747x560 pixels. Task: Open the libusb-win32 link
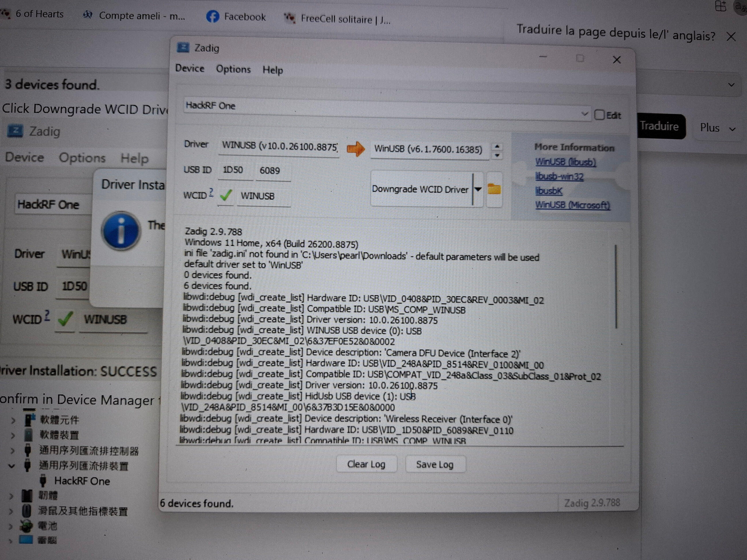(559, 176)
